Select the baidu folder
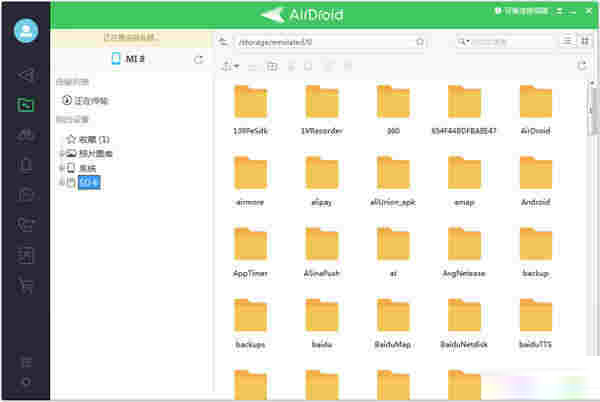Viewport: 600px width, 402px height. 322,324
